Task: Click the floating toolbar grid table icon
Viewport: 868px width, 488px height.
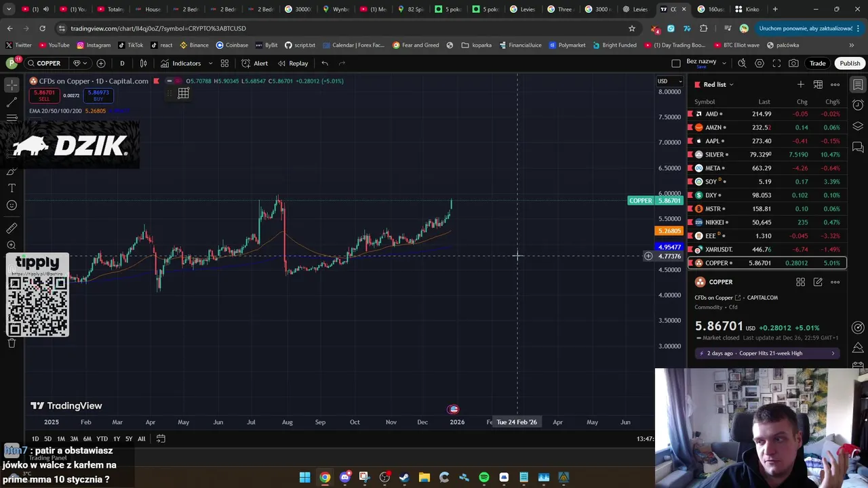Action: [183, 94]
